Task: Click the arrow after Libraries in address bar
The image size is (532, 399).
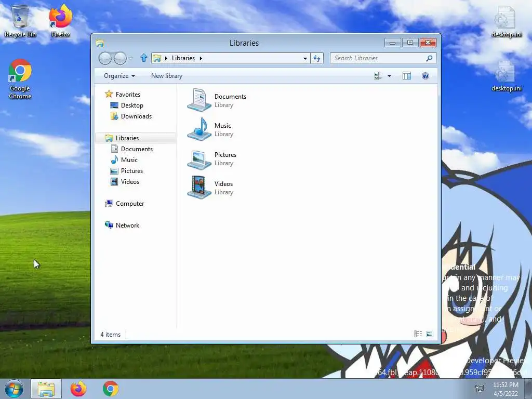Action: pos(201,58)
